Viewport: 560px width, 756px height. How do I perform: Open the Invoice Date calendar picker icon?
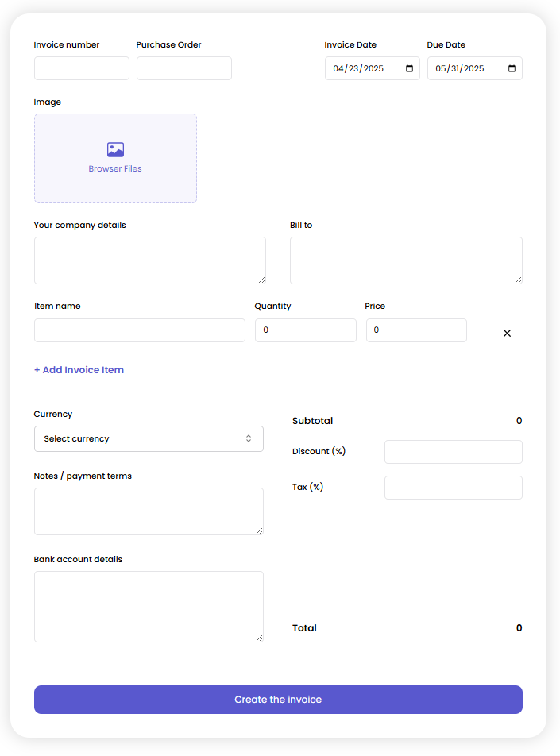(x=409, y=69)
